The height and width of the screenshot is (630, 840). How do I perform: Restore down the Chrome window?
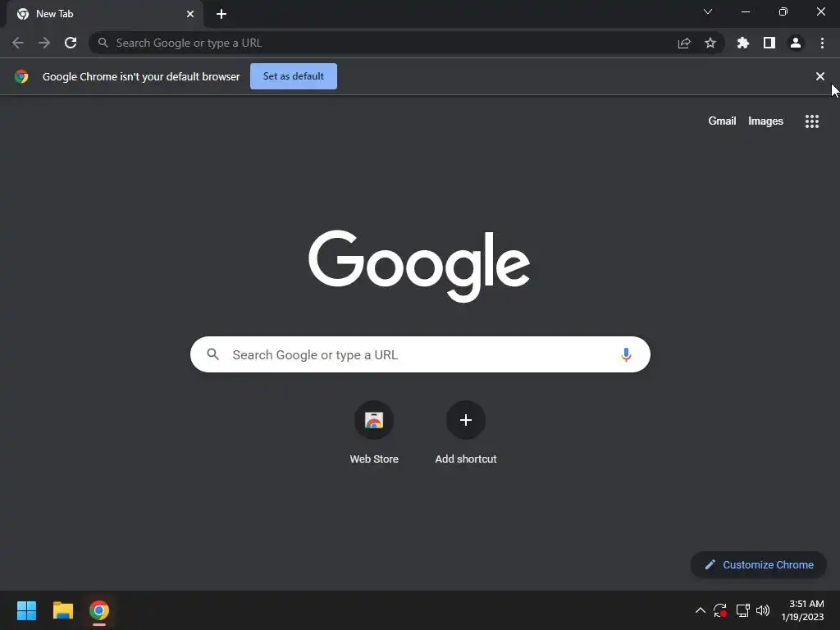(x=783, y=11)
